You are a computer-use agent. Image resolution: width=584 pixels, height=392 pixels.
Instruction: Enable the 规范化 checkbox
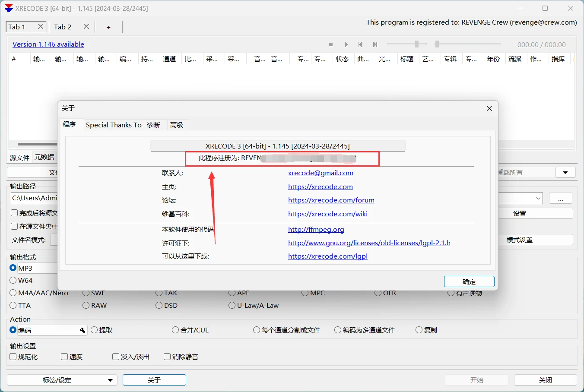click(13, 357)
